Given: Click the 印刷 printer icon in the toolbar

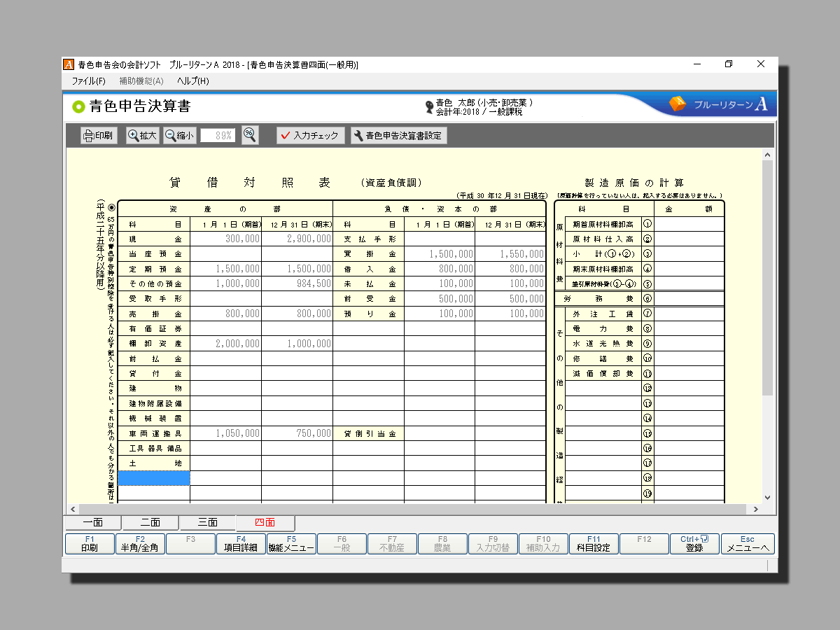Looking at the screenshot, I should [98, 136].
